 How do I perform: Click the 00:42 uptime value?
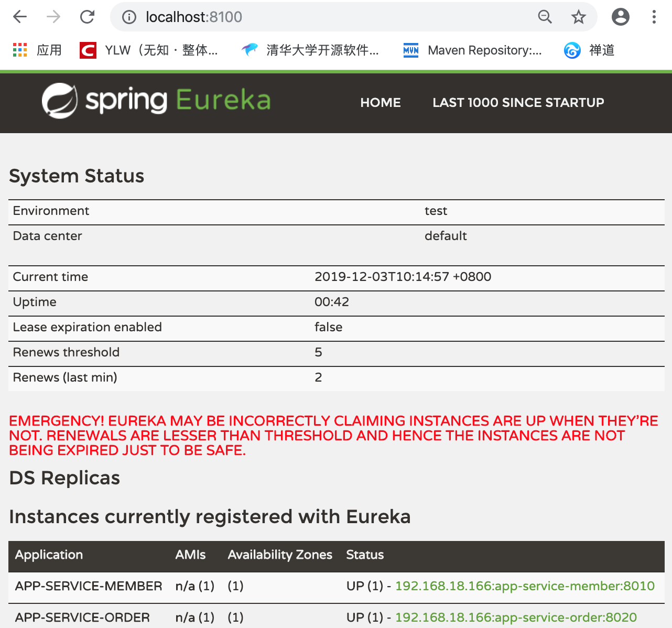pyautogui.click(x=332, y=302)
